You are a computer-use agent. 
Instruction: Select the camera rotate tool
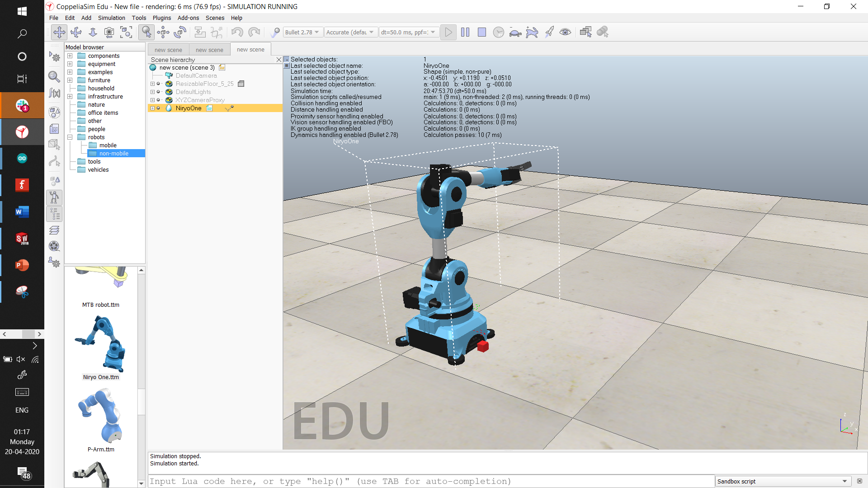tap(76, 32)
